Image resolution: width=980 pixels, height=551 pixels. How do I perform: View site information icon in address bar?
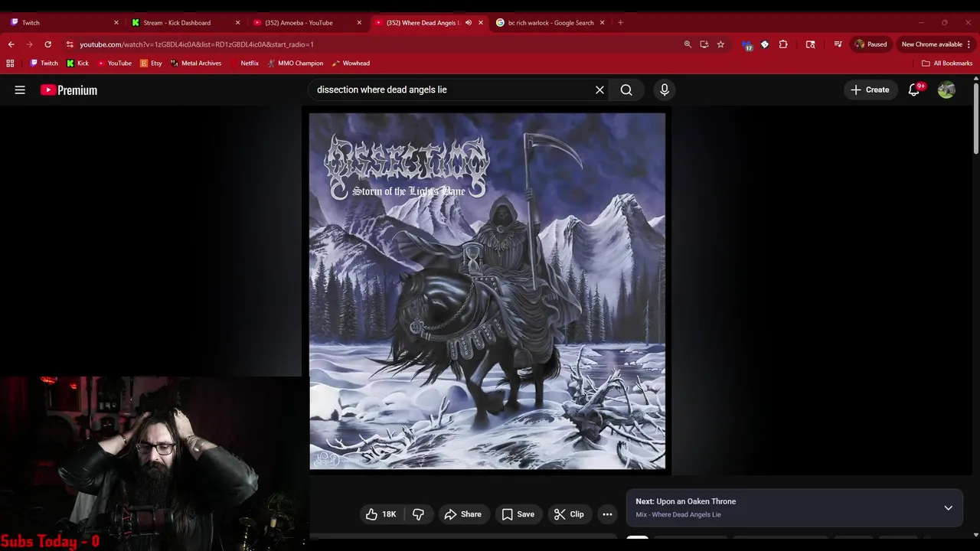(x=70, y=44)
